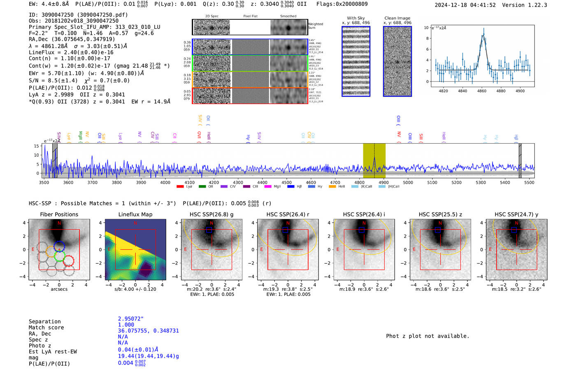The height and width of the screenshot is (392, 576).
Task: Click the blue square marker in HSC y image
Action: pyautogui.click(x=514, y=230)
